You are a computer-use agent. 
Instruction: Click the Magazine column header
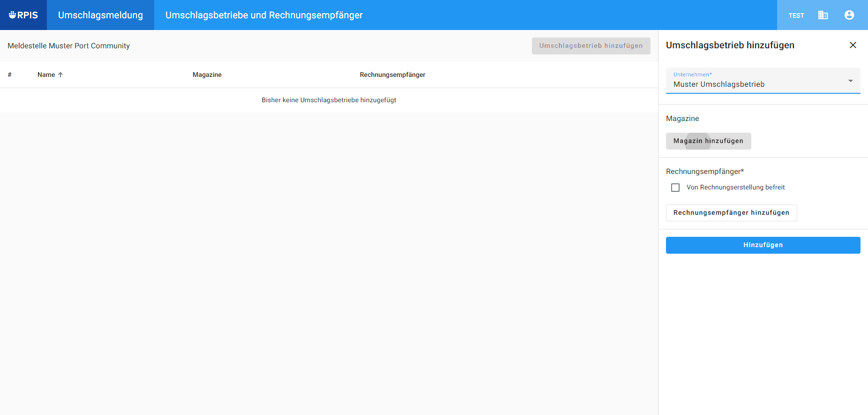pyautogui.click(x=207, y=75)
